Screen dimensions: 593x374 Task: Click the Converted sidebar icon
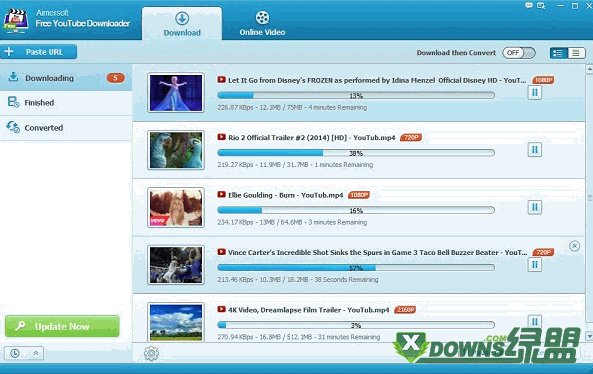click(x=13, y=127)
